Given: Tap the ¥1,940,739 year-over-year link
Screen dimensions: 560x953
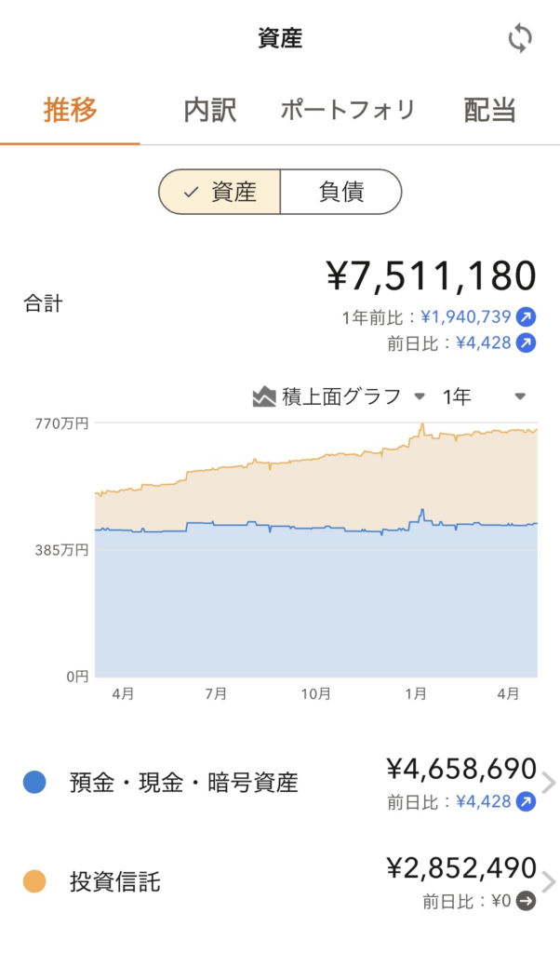Looking at the screenshot, I should [465, 317].
